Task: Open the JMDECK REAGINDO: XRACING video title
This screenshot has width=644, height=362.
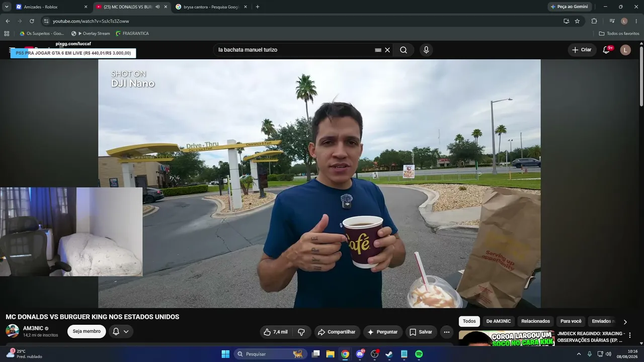Action: pyautogui.click(x=591, y=337)
